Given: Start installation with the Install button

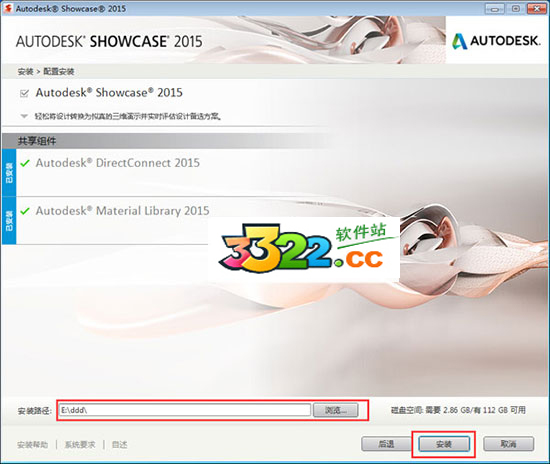Looking at the screenshot, I should tap(444, 444).
